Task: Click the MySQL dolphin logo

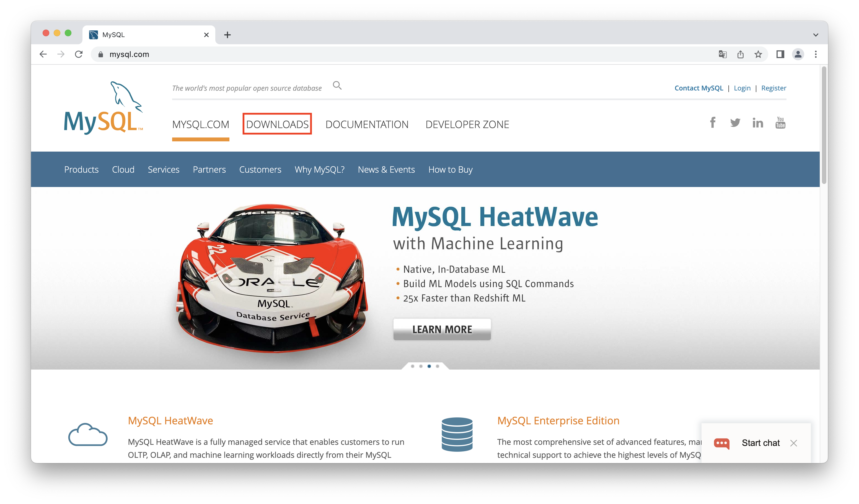Action: pyautogui.click(x=103, y=108)
